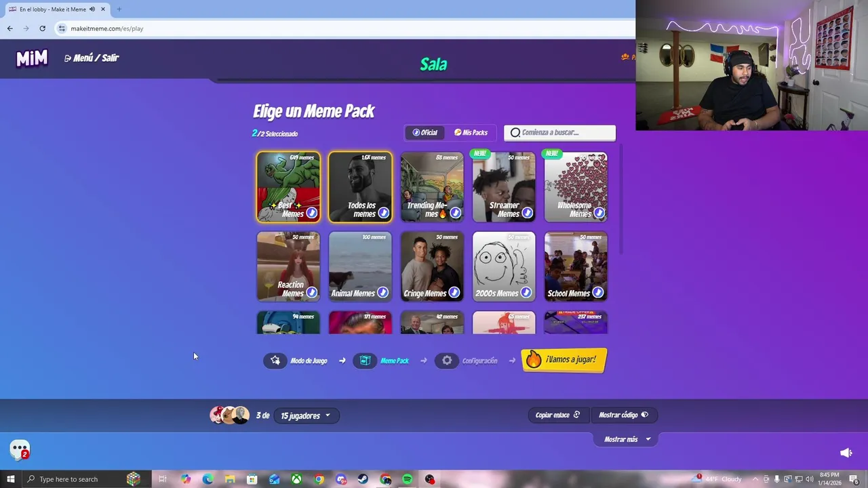Select the Wholesome Memes pack
Image resolution: width=868 pixels, height=488 pixels.
tap(576, 187)
